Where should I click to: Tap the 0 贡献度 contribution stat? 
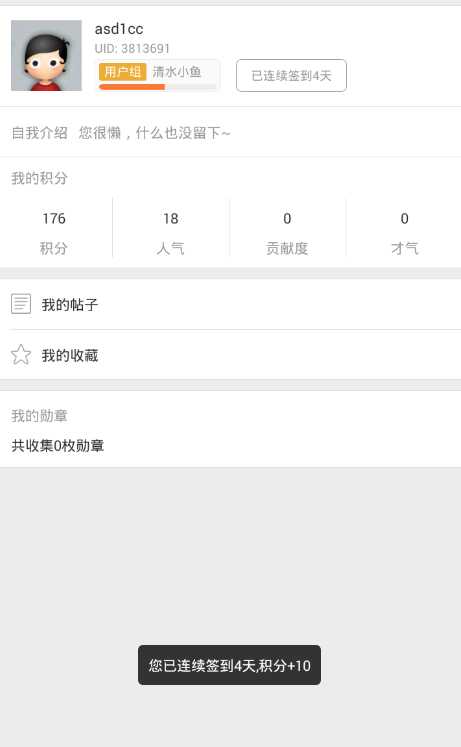[x=287, y=232]
